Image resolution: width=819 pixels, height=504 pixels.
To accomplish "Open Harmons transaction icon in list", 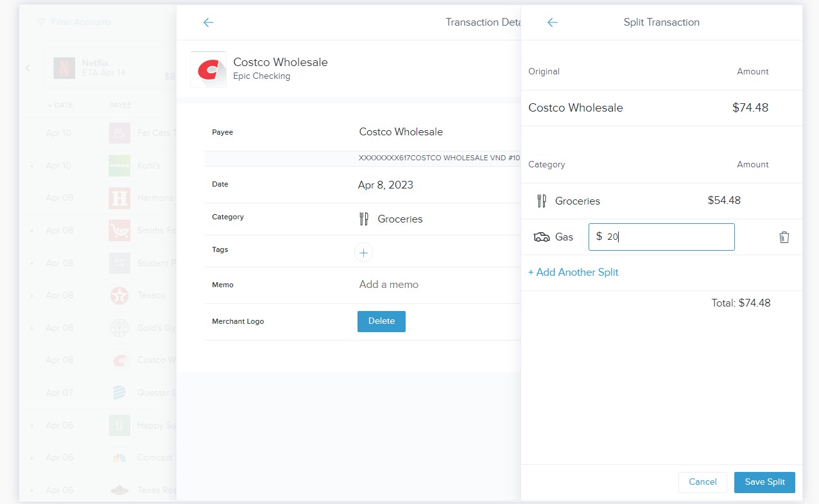I will coord(119,198).
